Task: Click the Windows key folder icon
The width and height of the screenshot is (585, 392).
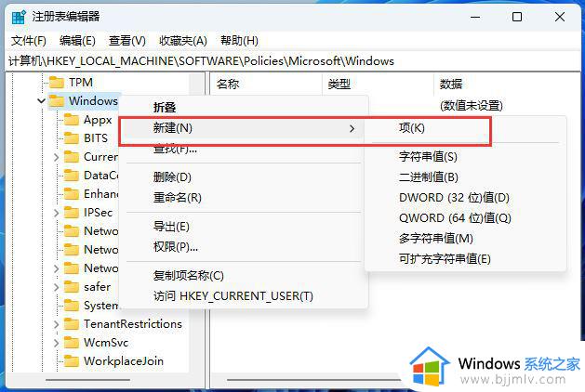Action: tap(57, 100)
